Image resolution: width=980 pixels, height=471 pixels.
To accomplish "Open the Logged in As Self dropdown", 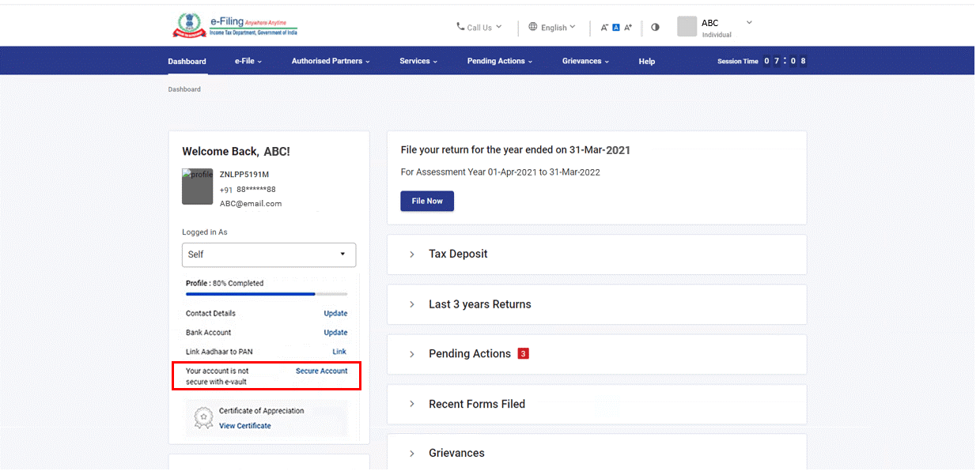I will pos(268,254).
